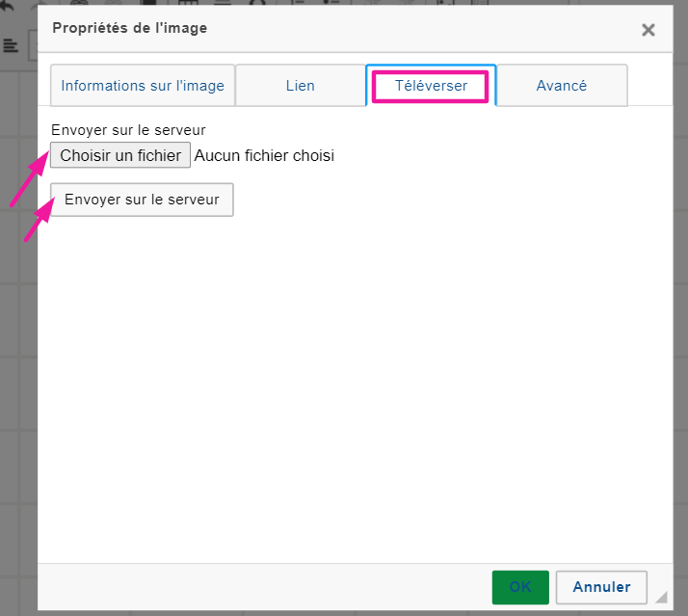Screen dimensions: 688x616
Task: Switch to the Informations sur l'image tab
Action: 143,86
